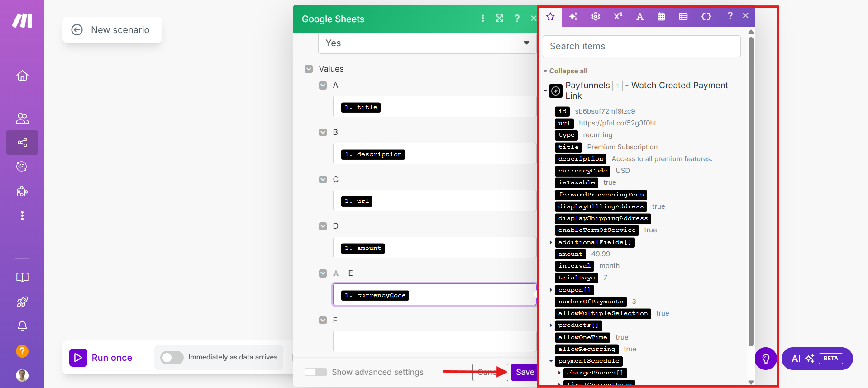Insert the displayBillingAddress variable pill
This screenshot has width=868, height=388.
pos(601,206)
